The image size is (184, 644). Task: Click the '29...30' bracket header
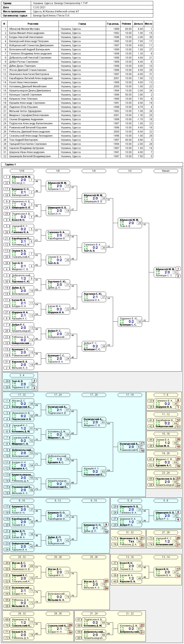click(x=58, y=614)
